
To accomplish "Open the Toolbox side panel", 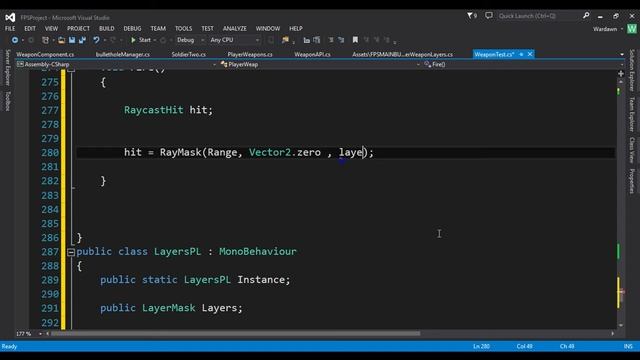I will (x=7, y=101).
